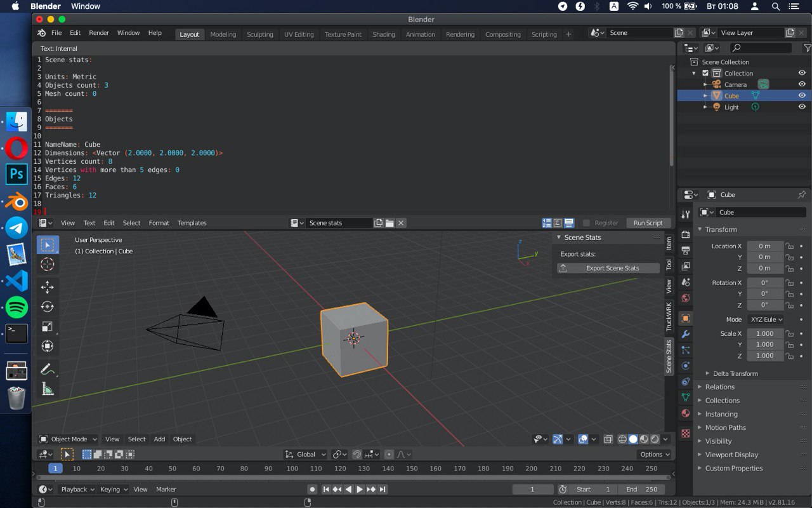812x508 pixels.
Task: Click Export Scene Stats button
Action: (608, 268)
